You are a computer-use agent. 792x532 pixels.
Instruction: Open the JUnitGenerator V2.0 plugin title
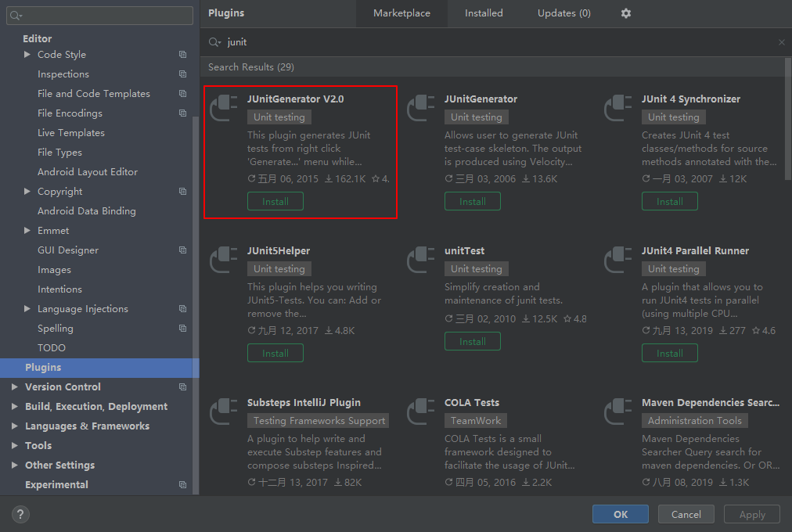pos(296,99)
